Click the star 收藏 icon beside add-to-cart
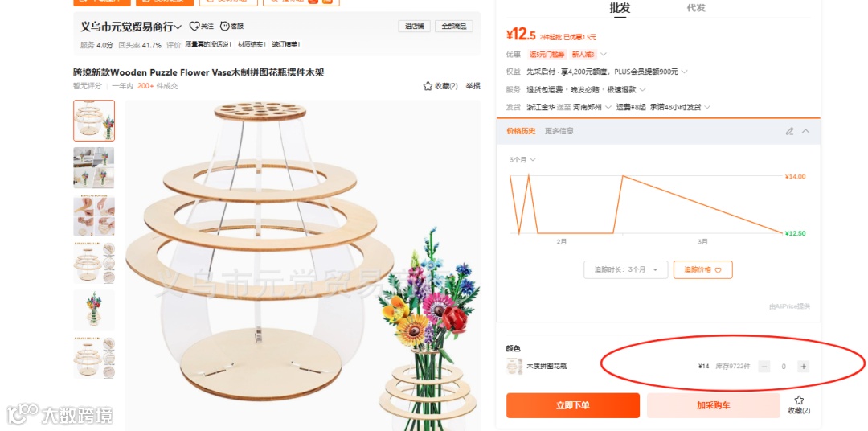The height and width of the screenshot is (431, 868). click(799, 400)
